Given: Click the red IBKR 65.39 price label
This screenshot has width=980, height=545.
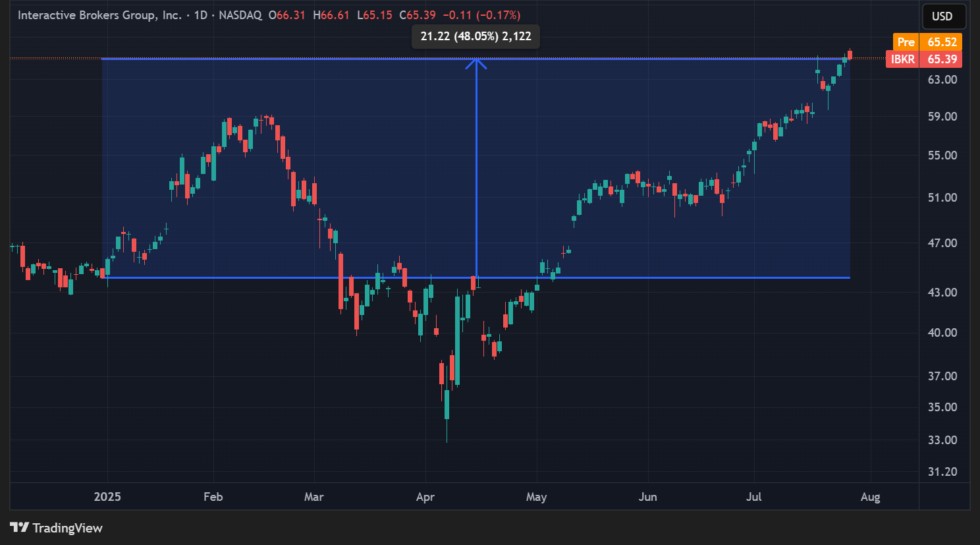Looking at the screenshot, I should tap(923, 59).
